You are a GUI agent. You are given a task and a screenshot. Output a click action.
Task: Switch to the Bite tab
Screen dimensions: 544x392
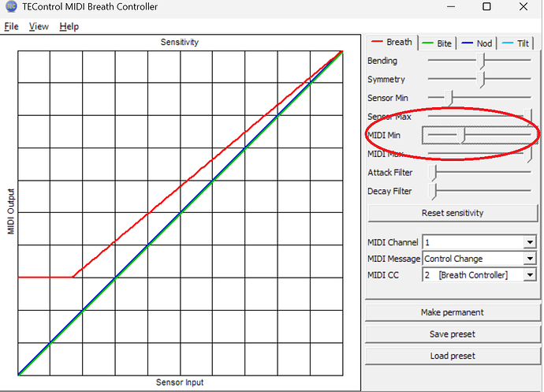[x=437, y=43]
